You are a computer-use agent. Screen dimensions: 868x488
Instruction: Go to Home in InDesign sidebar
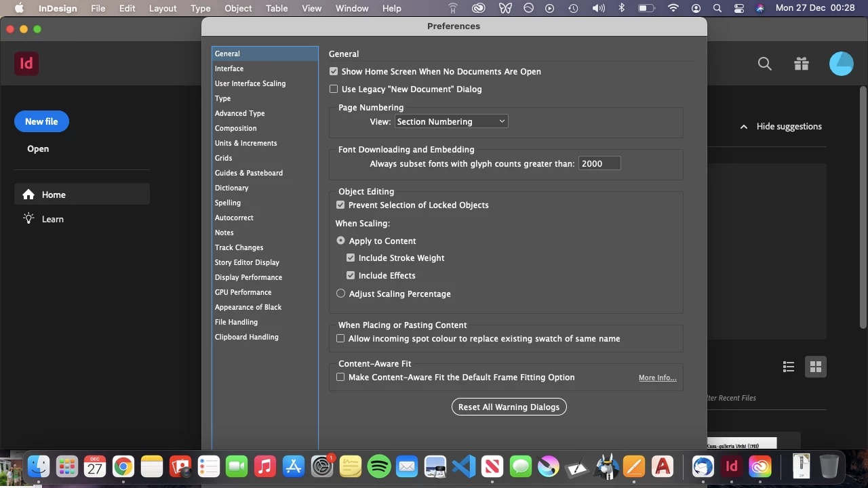82,195
